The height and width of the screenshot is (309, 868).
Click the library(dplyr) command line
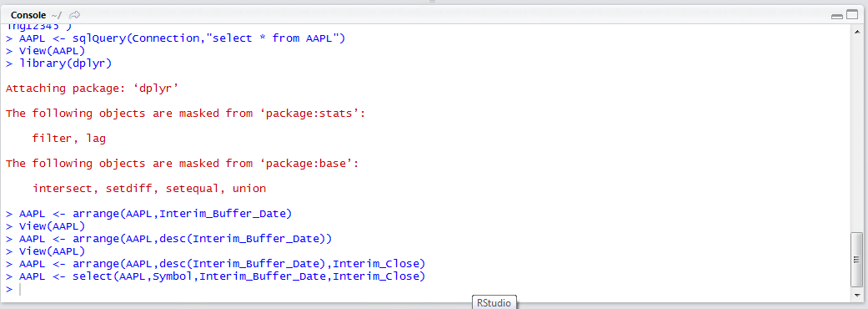(58, 63)
